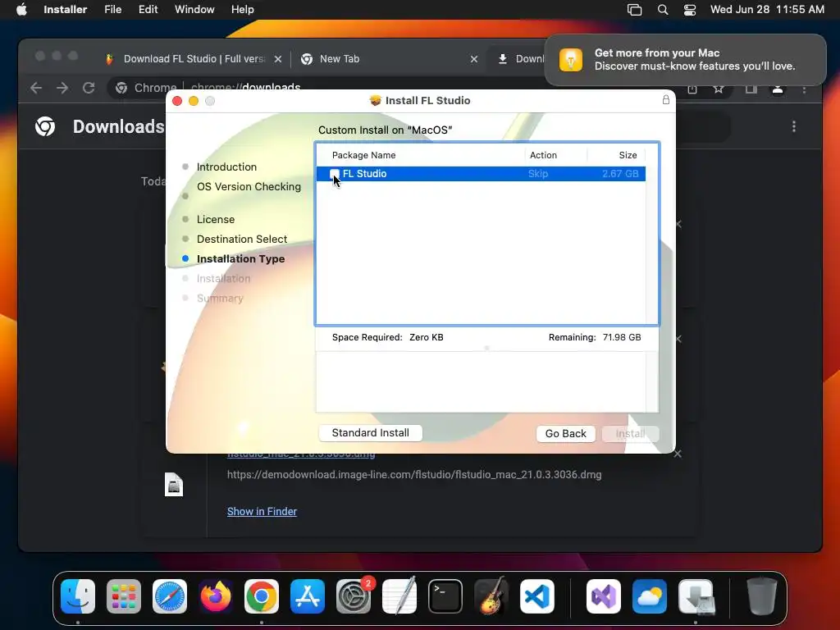Click the Go Back button
This screenshot has width=840, height=630.
pyautogui.click(x=565, y=433)
